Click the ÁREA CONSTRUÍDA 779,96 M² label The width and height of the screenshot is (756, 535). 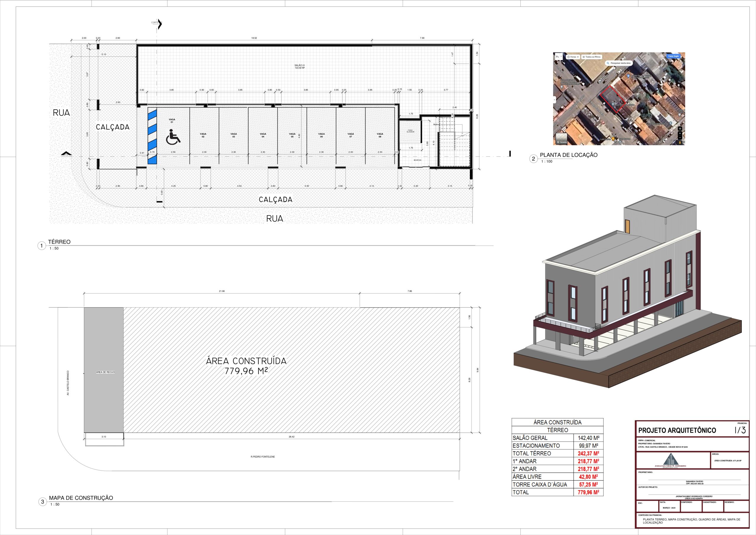pyautogui.click(x=246, y=366)
